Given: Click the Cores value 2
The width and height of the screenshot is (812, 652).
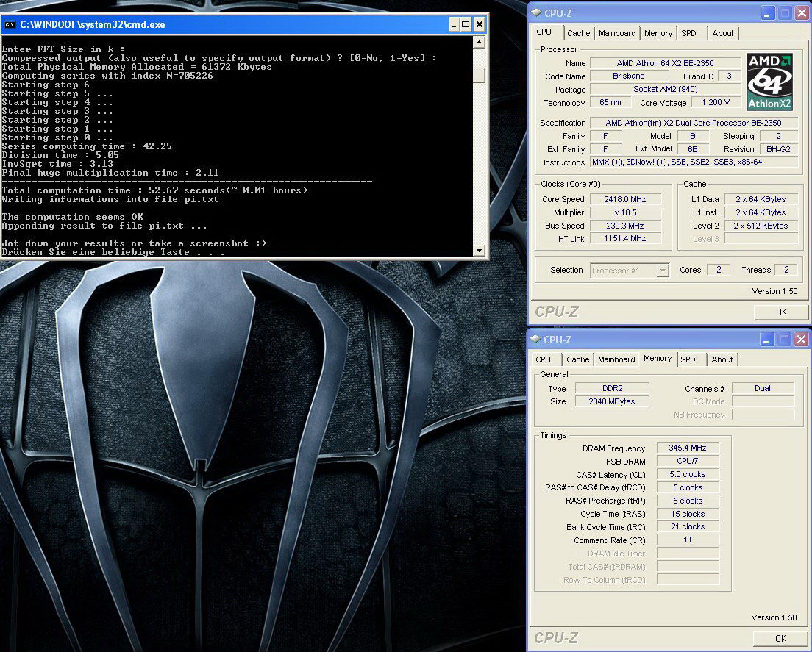Looking at the screenshot, I should click(719, 270).
